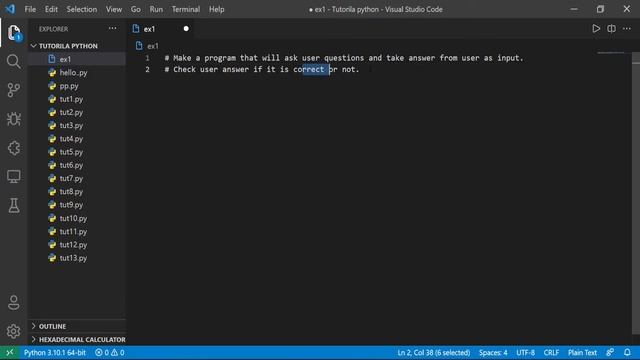The image size is (640, 360).
Task: Change indentation via Spaces: 4
Action: pos(493,353)
